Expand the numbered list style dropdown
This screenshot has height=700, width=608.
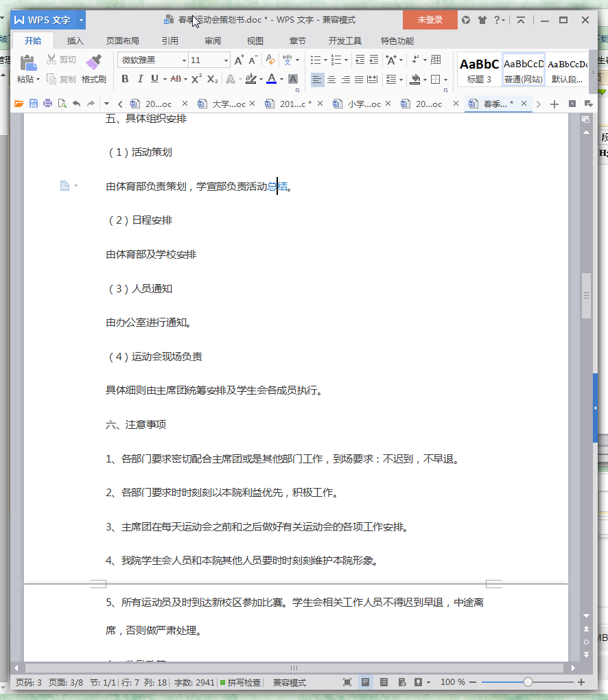pyautogui.click(x=346, y=60)
